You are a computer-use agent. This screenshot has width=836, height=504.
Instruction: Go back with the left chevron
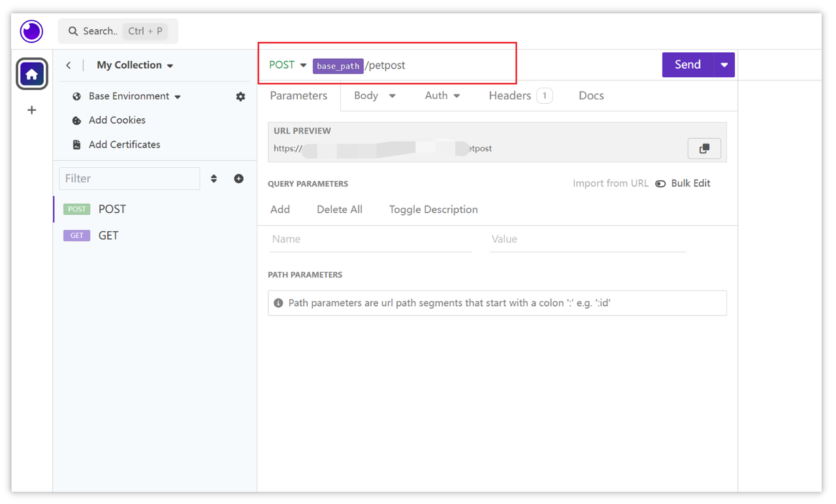pyautogui.click(x=69, y=65)
